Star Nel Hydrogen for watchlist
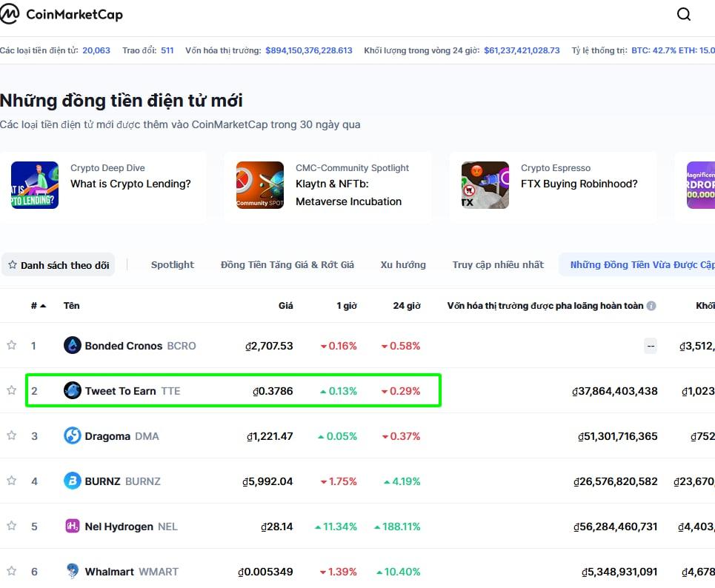 tap(11, 526)
